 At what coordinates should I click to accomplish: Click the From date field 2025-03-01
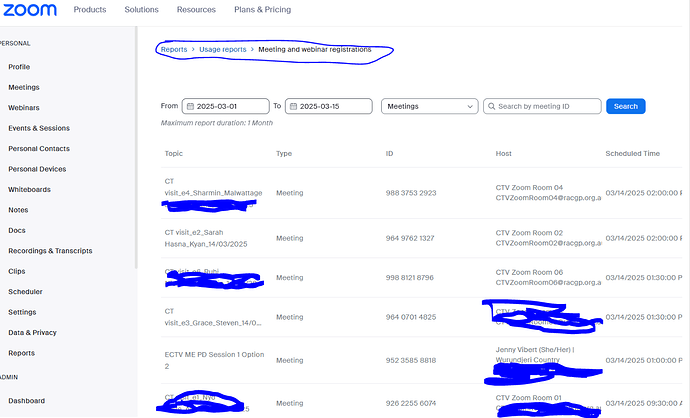[225, 106]
